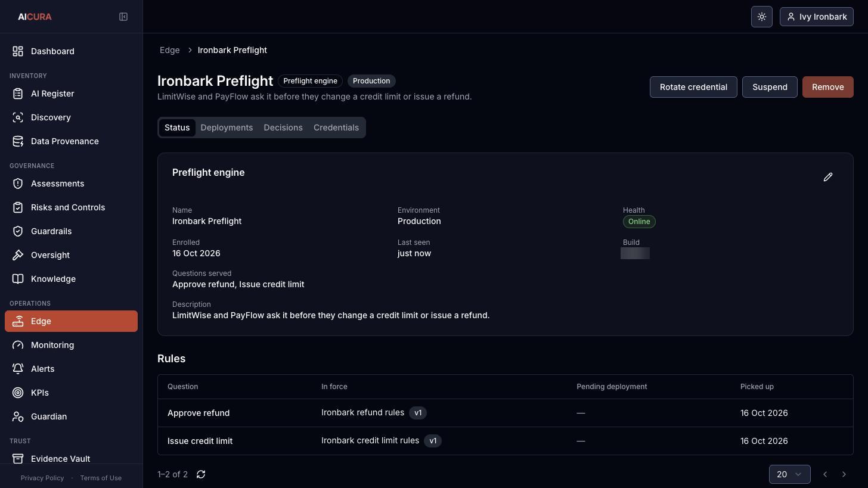
Task: Click the Remove button
Action: pos(827,87)
